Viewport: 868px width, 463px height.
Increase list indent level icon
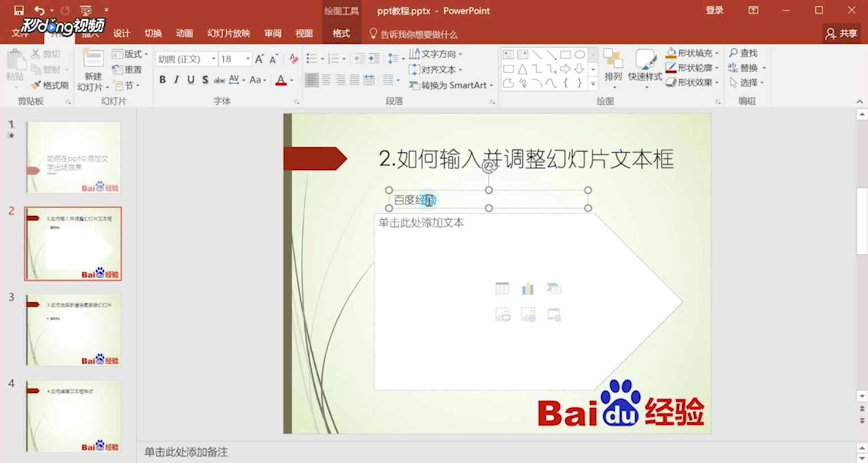pyautogui.click(x=374, y=59)
